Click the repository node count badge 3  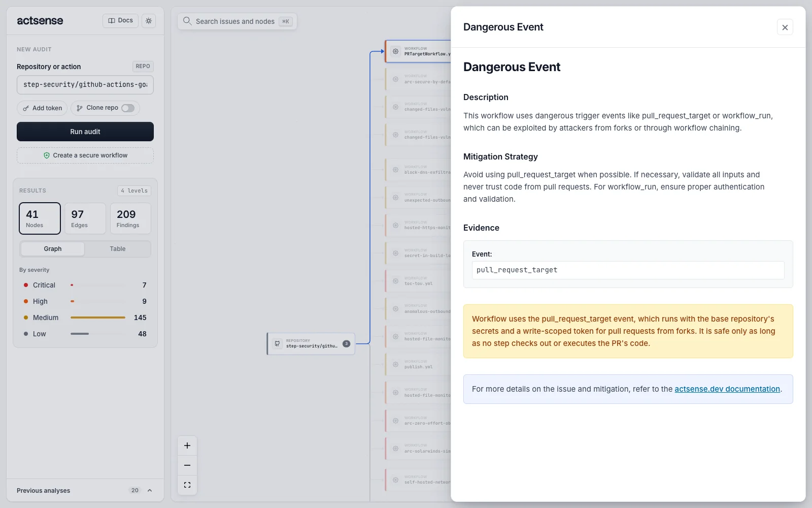pos(347,343)
